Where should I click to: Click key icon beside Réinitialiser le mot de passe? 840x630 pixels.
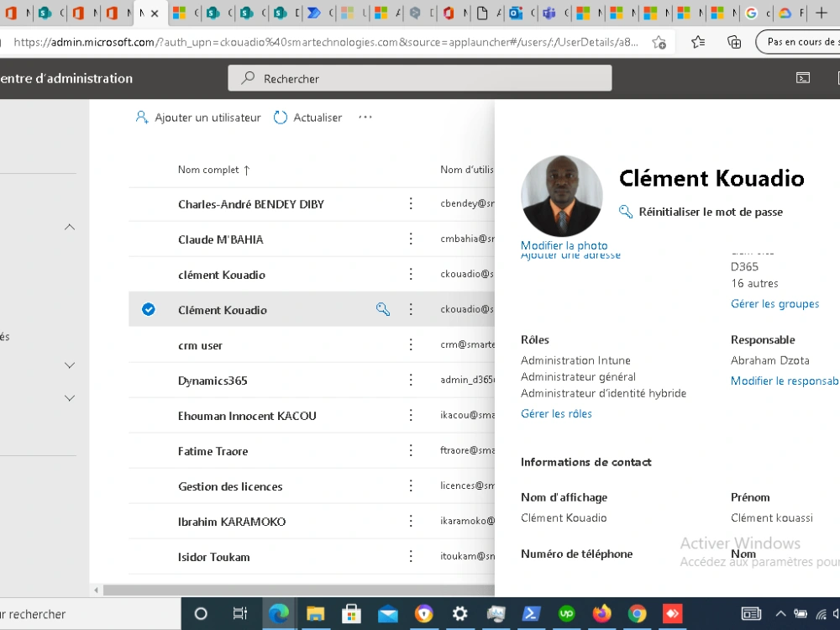(x=626, y=212)
